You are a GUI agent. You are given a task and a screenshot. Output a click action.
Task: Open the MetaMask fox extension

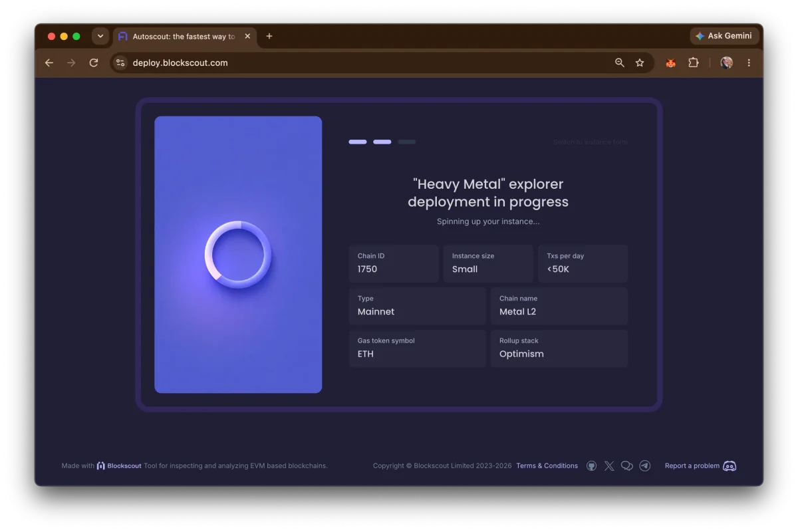[671, 63]
